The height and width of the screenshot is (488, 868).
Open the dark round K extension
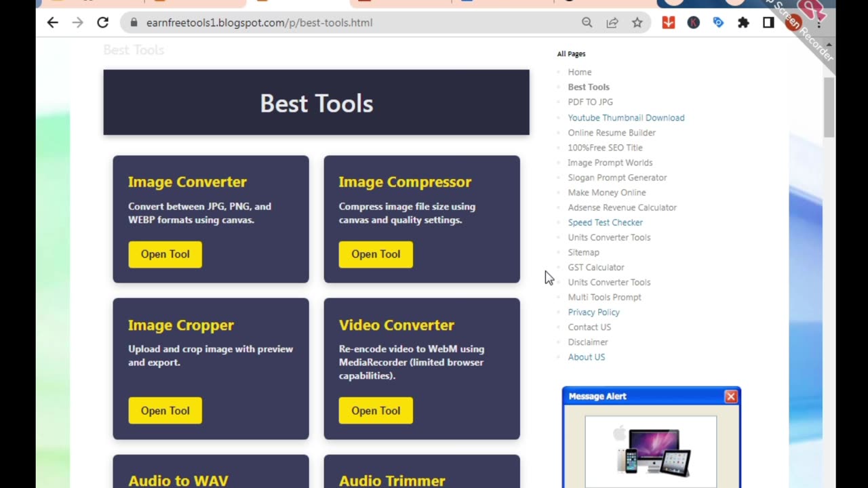[x=693, y=22]
